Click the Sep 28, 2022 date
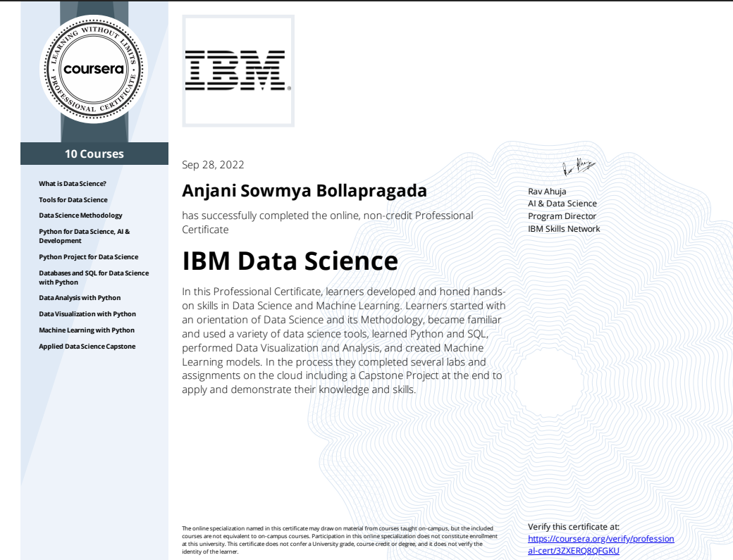The image size is (733, 560). tap(213, 166)
